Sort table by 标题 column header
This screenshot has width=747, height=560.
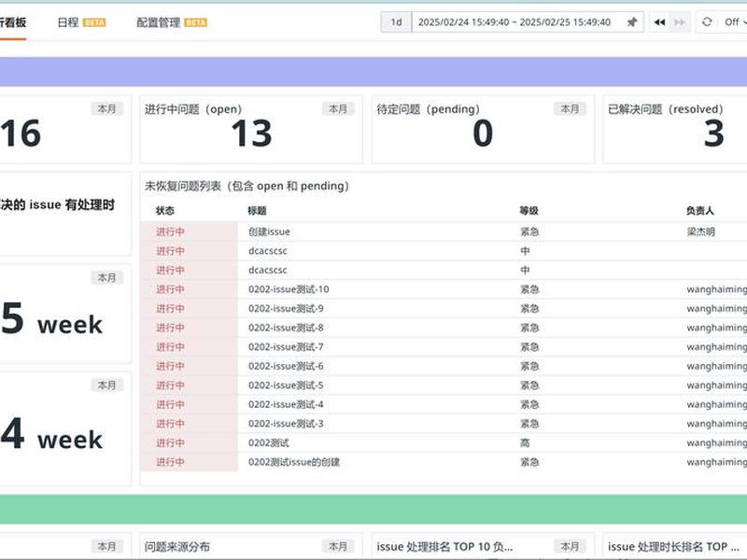click(257, 211)
